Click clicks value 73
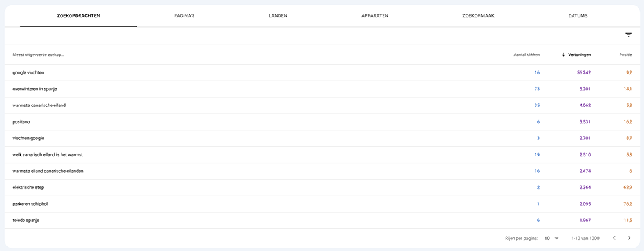644x251 pixels. 537,89
